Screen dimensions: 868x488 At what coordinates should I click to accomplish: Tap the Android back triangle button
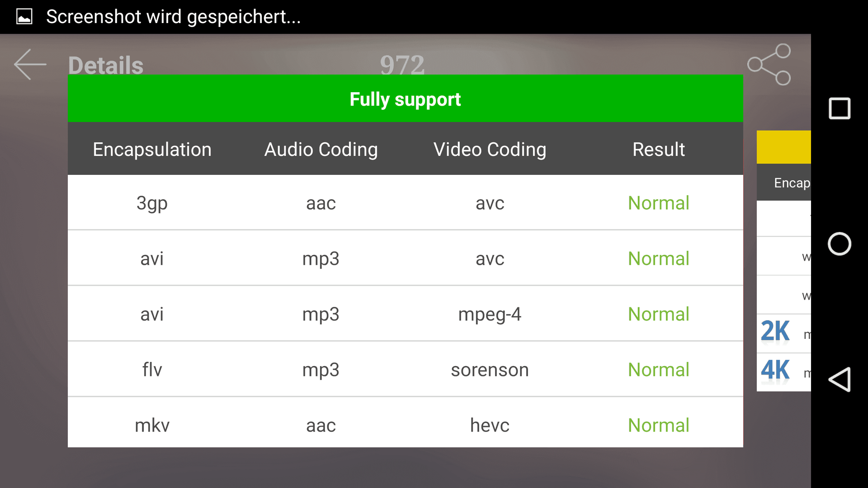click(x=840, y=380)
